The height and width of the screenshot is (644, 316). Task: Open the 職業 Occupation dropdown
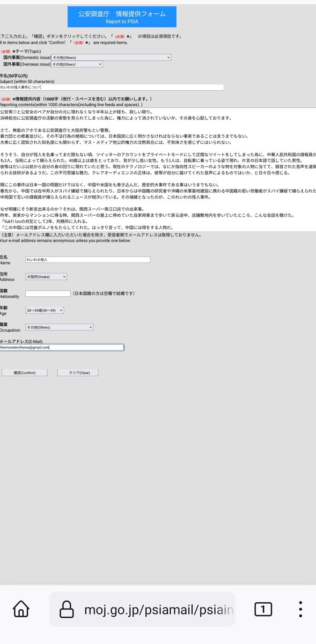point(60,327)
